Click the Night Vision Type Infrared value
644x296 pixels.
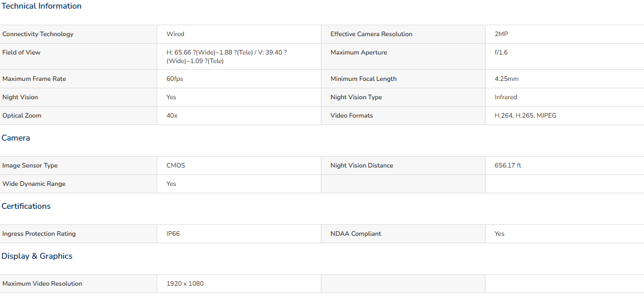(506, 98)
